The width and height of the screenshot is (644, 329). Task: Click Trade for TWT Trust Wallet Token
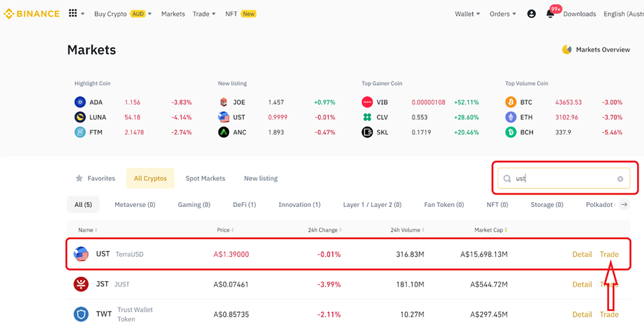[609, 314]
